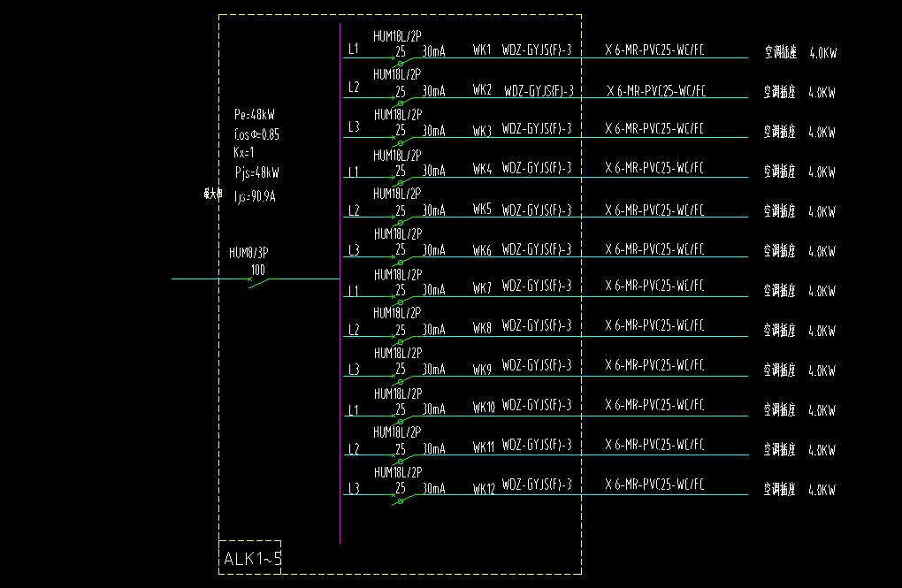
Task: Click the breaker switch symbol on WK5 row
Action: click(x=403, y=220)
